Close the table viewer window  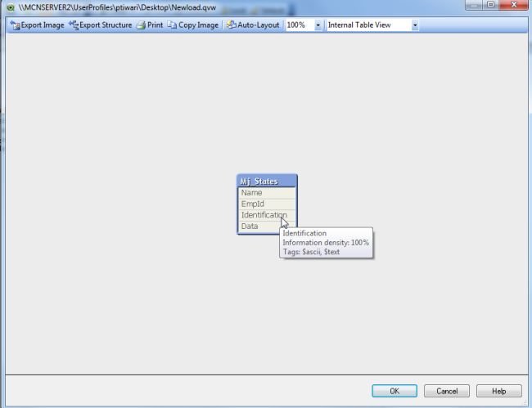[x=514, y=5]
